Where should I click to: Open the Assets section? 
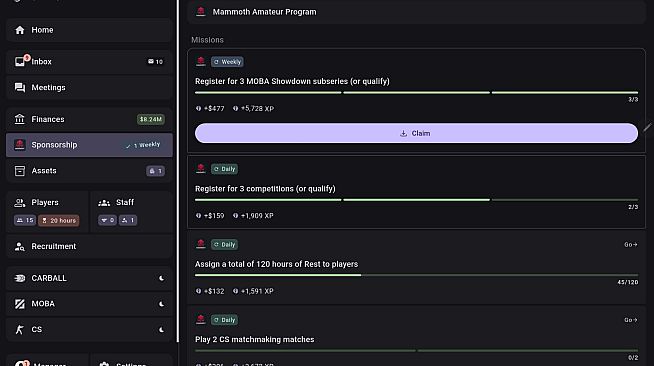point(89,171)
